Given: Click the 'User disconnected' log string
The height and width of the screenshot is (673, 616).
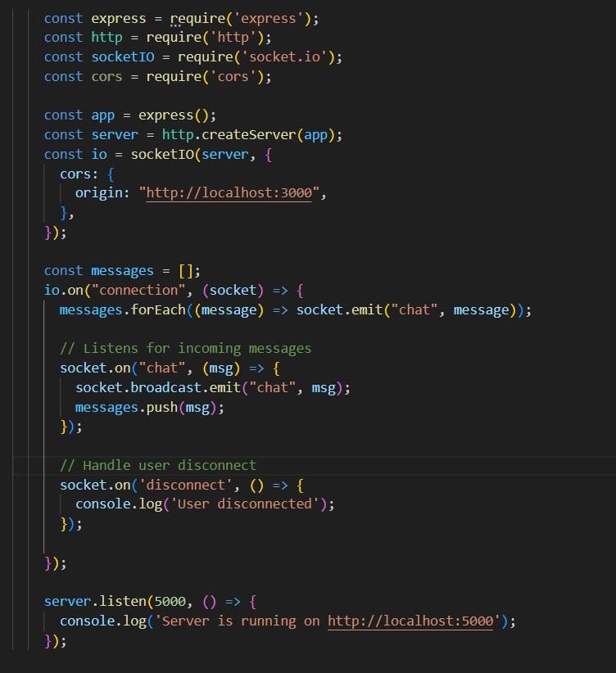Looking at the screenshot, I should 245,504.
